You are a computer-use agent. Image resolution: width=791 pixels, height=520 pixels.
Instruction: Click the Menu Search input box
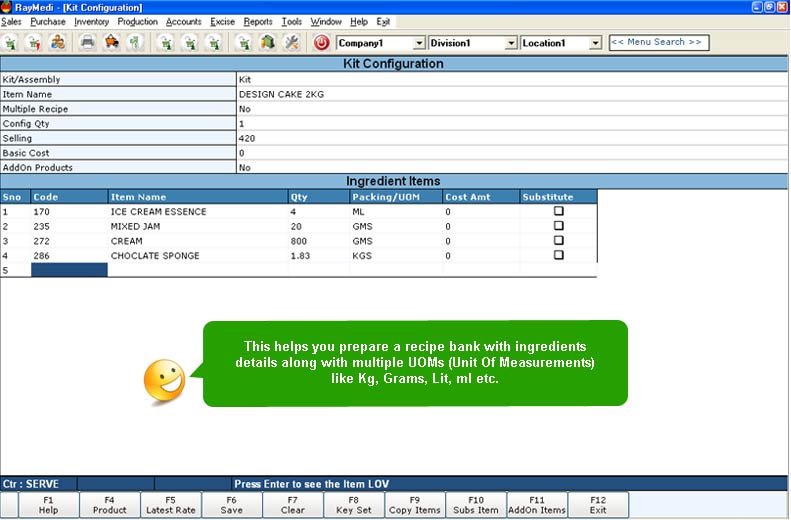pos(659,42)
